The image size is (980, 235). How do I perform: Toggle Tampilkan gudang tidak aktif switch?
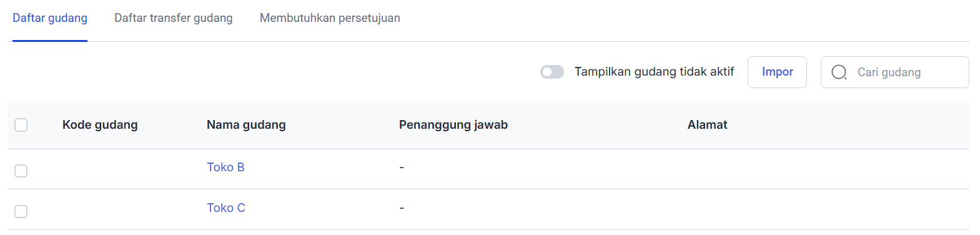point(552,72)
